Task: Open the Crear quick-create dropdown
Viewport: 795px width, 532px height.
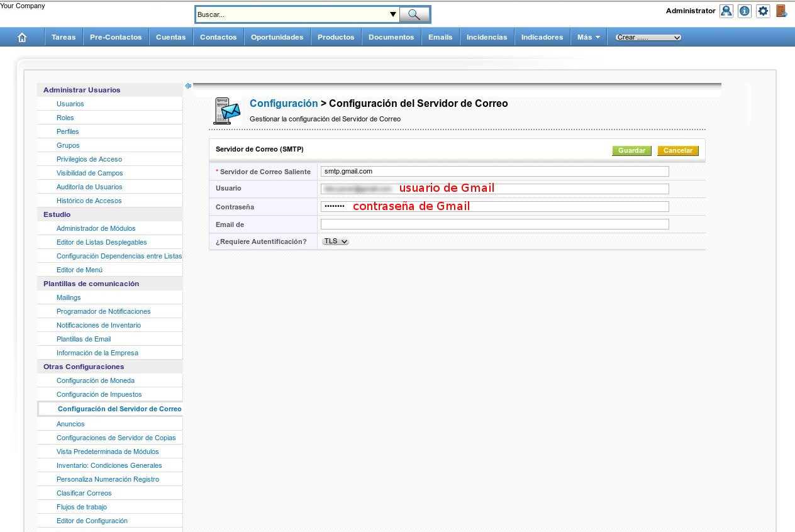Action: coord(648,38)
